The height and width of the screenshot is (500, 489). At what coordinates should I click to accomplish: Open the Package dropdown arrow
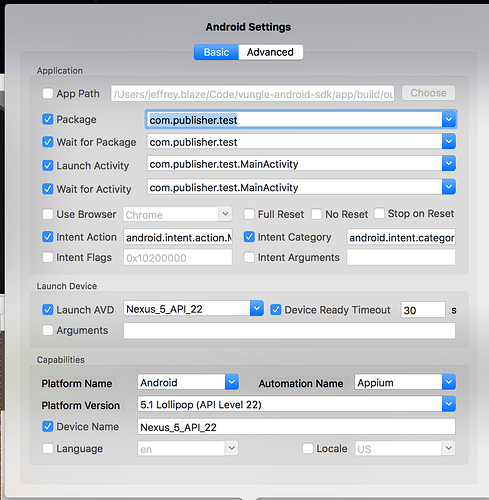449,119
